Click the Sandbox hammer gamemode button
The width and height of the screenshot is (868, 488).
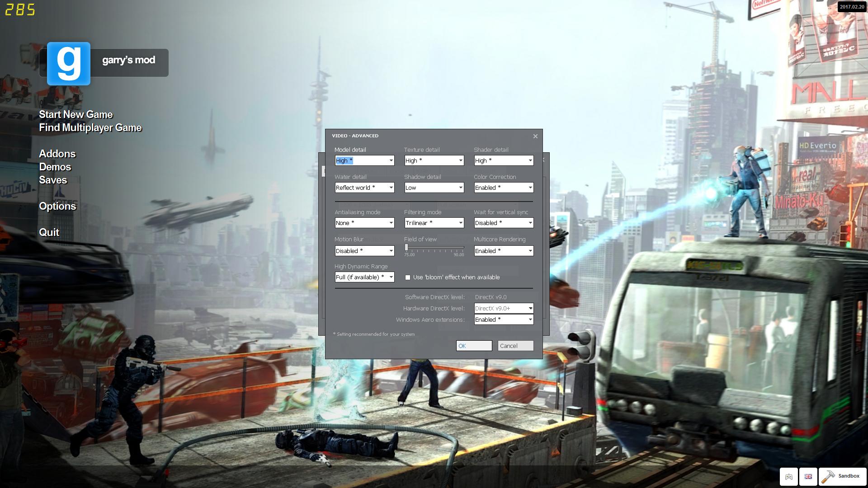coord(841,476)
